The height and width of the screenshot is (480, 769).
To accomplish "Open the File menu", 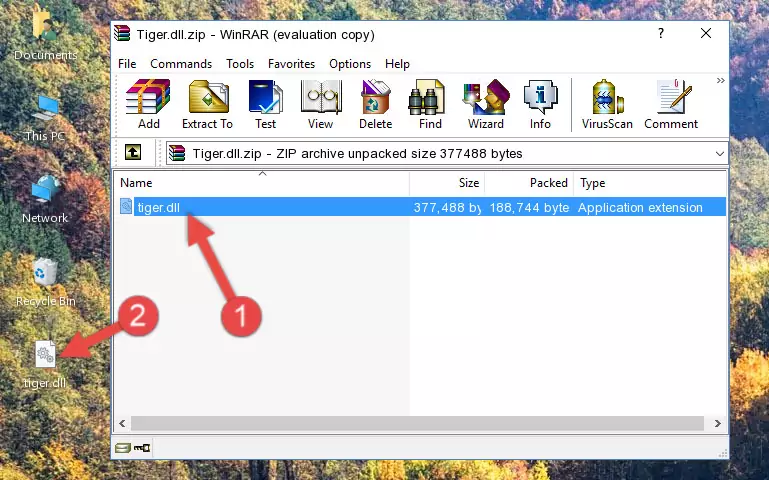I will tap(127, 64).
